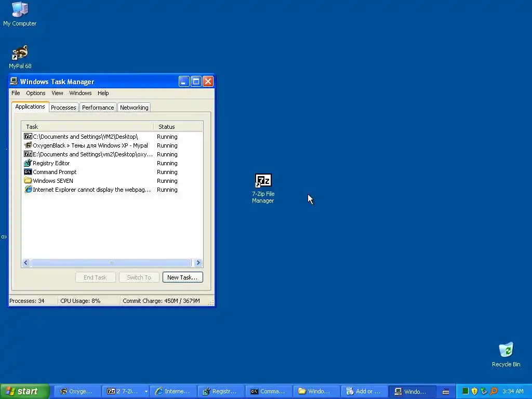
Task: Click the MyPal 68 desktop shortcut
Action: point(20,57)
